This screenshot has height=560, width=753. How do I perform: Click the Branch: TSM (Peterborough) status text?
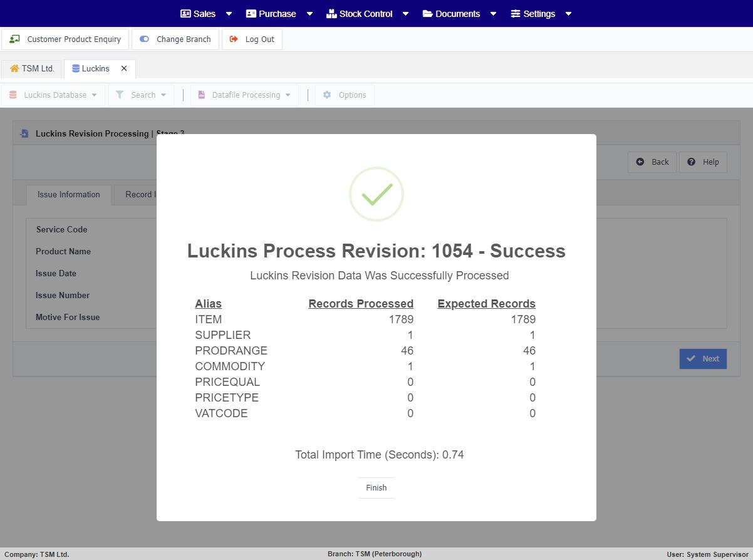click(x=375, y=554)
